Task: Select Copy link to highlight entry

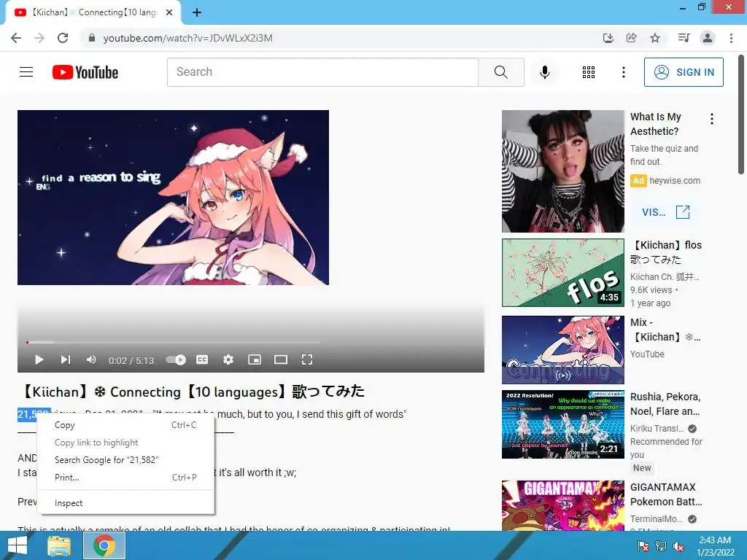Action: [x=125, y=443]
